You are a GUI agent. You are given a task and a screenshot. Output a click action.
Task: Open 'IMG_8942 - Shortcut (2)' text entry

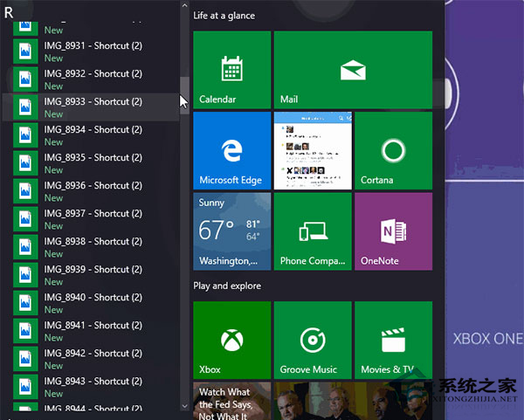pos(93,354)
